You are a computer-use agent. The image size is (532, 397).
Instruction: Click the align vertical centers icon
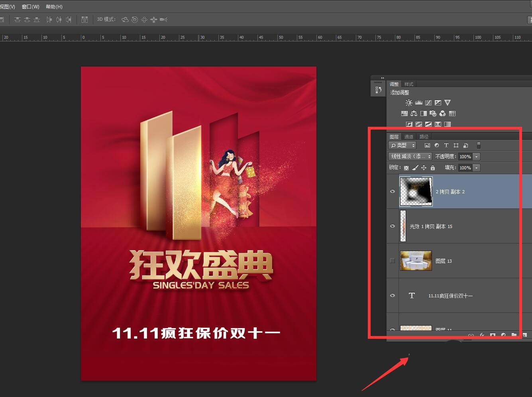point(27,19)
